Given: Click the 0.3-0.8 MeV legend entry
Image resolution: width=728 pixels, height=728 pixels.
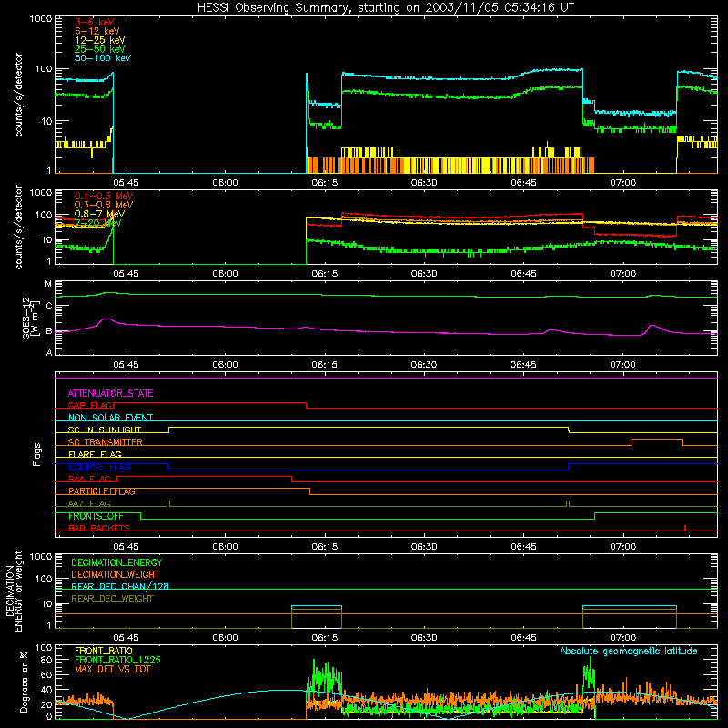Looking at the screenshot, I should click(x=104, y=205).
